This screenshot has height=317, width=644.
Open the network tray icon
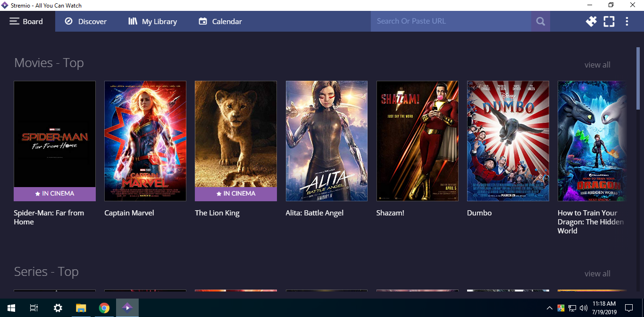[572, 308]
